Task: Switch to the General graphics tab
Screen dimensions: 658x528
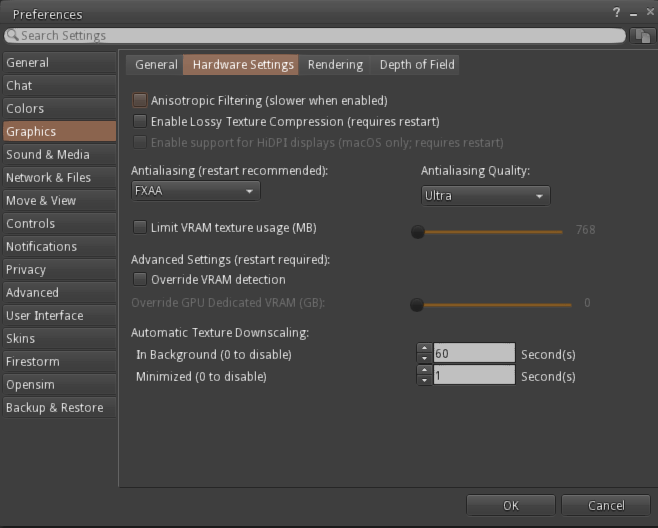Action: pos(155,65)
